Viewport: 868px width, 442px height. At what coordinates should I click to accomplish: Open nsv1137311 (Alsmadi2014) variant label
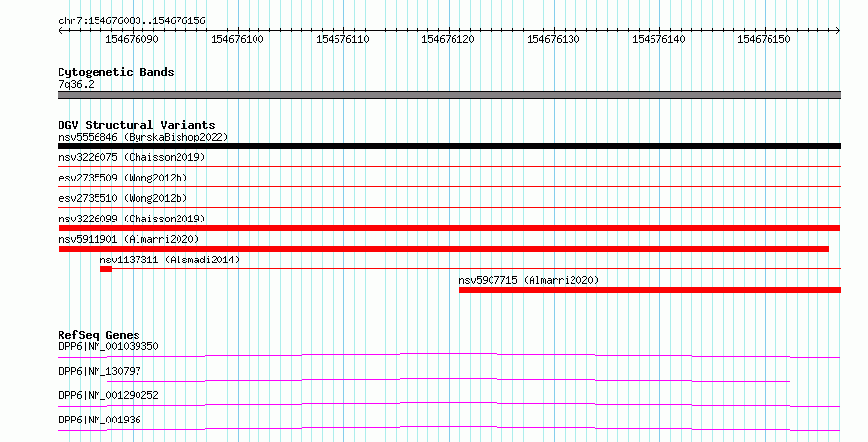tap(170, 260)
